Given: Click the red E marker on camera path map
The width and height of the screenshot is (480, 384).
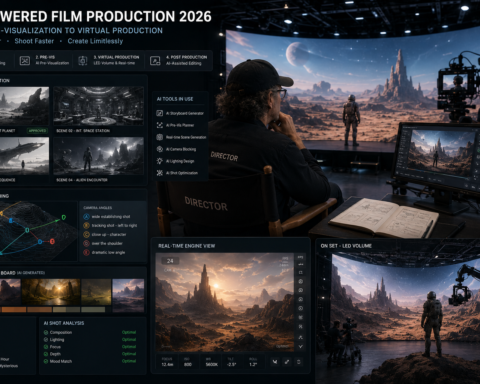Looking at the screenshot, I should point(52,241).
